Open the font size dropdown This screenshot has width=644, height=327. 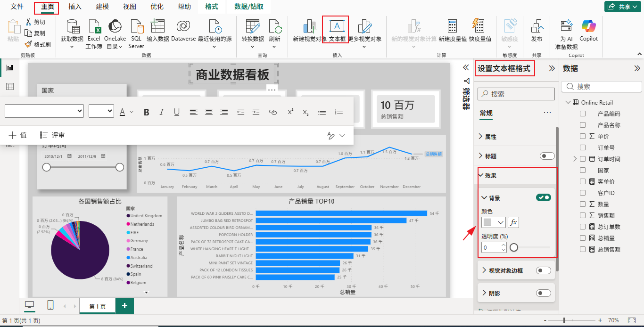coord(101,111)
